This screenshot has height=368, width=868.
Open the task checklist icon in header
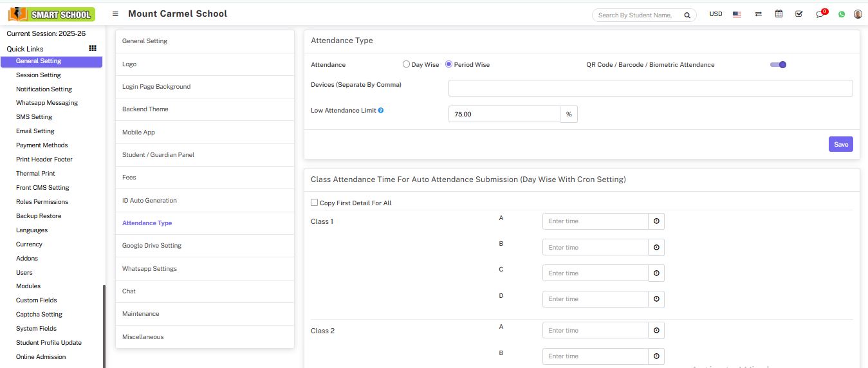pos(799,14)
